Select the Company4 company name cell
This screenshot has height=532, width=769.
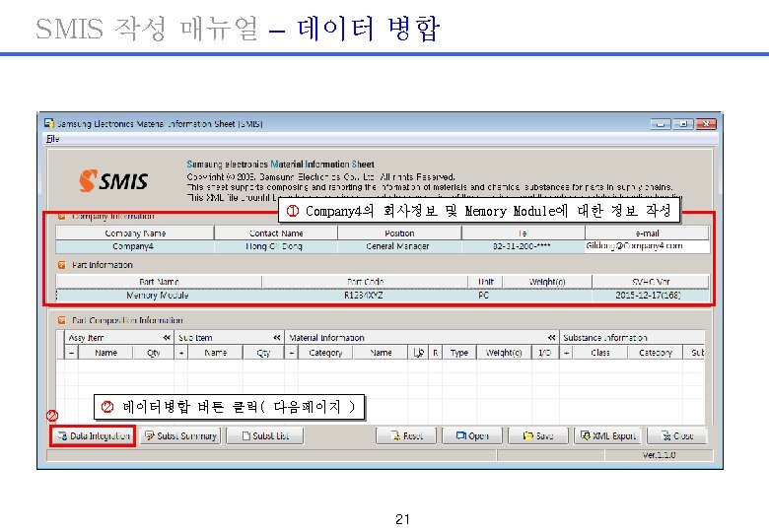(x=133, y=246)
